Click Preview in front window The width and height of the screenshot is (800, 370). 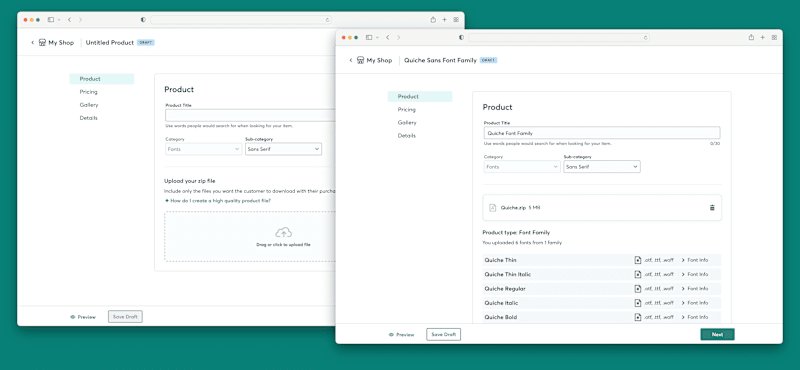[x=402, y=335]
